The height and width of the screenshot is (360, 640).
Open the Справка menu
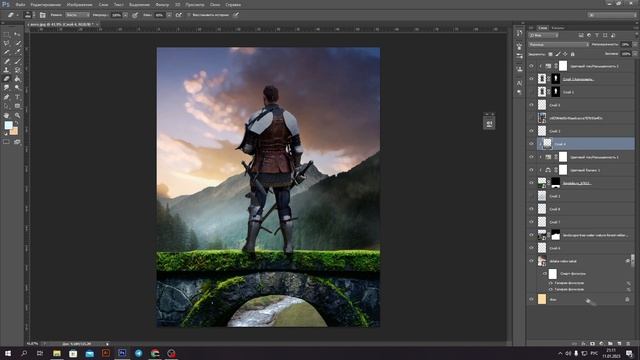(x=233, y=4)
